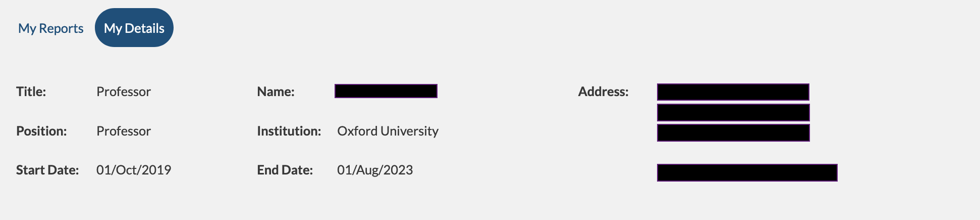Click the Title field label
980x220 pixels.
(x=31, y=92)
